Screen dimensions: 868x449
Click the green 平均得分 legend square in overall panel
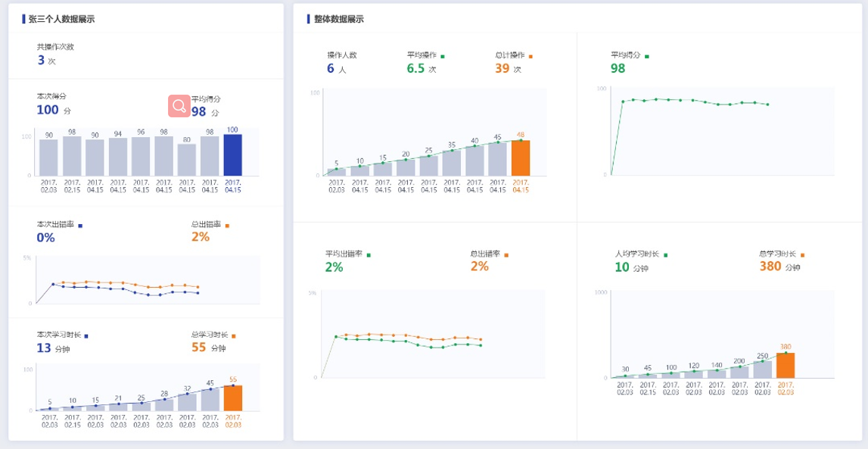click(x=646, y=56)
